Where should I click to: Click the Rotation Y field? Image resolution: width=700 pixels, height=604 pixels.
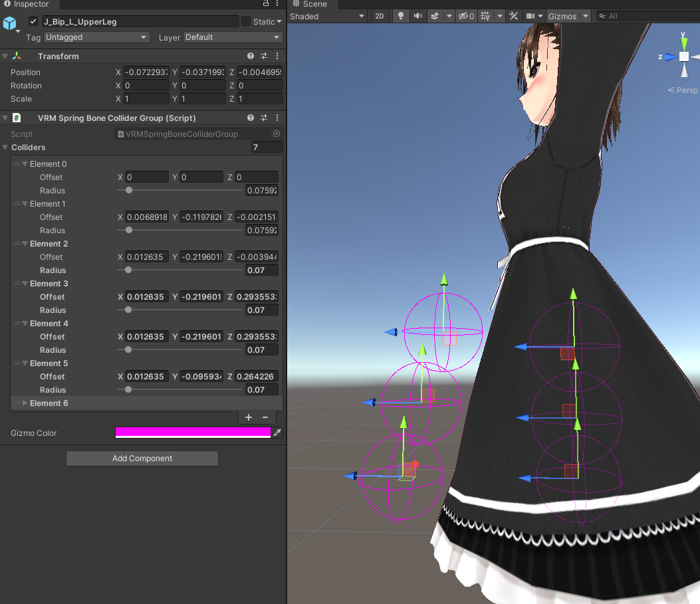(x=203, y=86)
